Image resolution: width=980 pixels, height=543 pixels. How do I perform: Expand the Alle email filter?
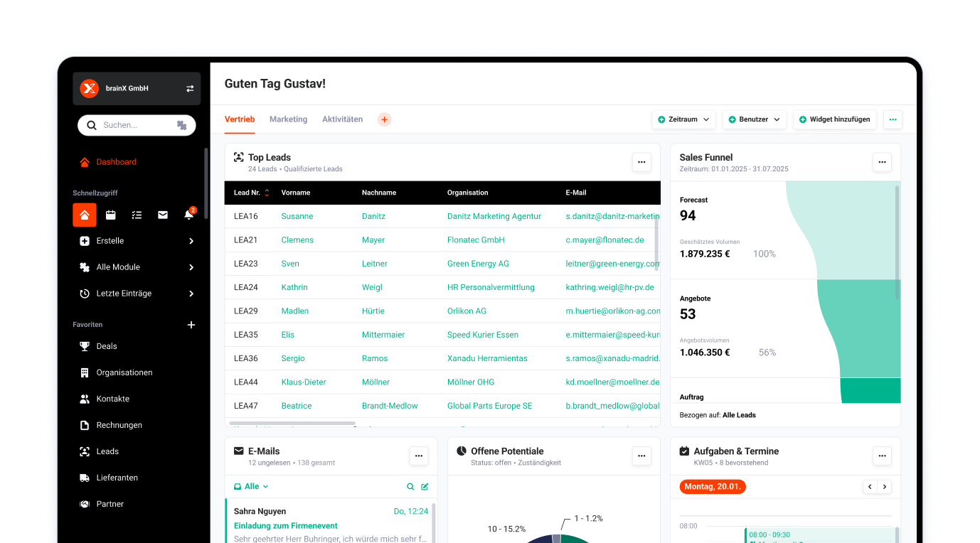point(251,487)
